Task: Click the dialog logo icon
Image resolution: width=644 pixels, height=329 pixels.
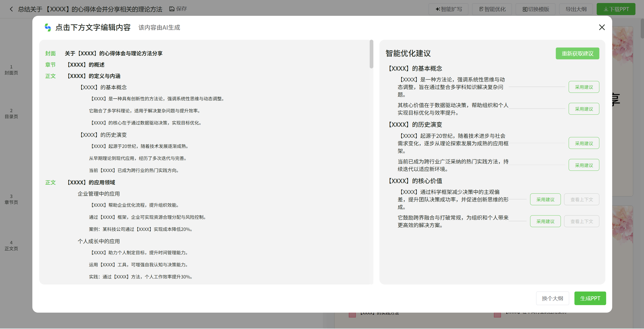Action: pyautogui.click(x=48, y=27)
